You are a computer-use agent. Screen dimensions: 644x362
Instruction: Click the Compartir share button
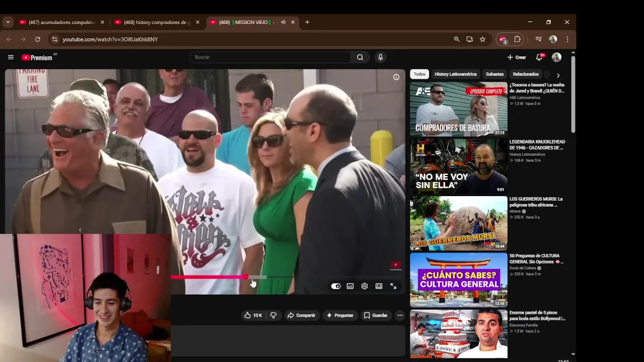tap(301, 315)
